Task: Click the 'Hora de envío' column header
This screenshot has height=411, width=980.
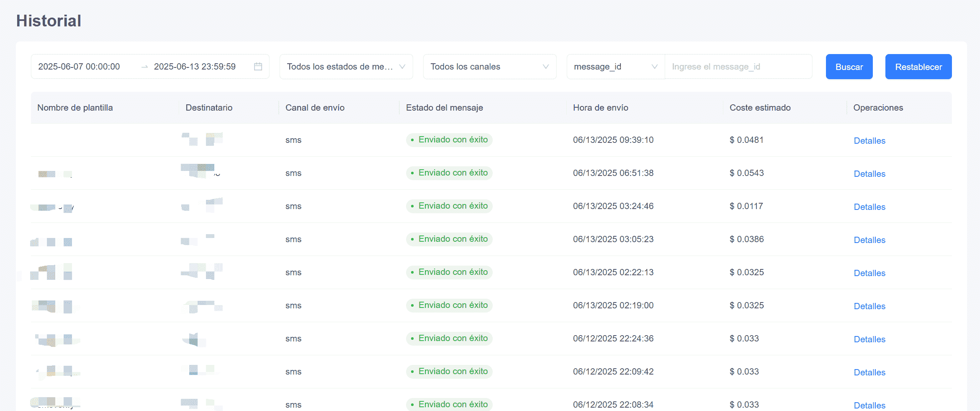Action: tap(600, 108)
